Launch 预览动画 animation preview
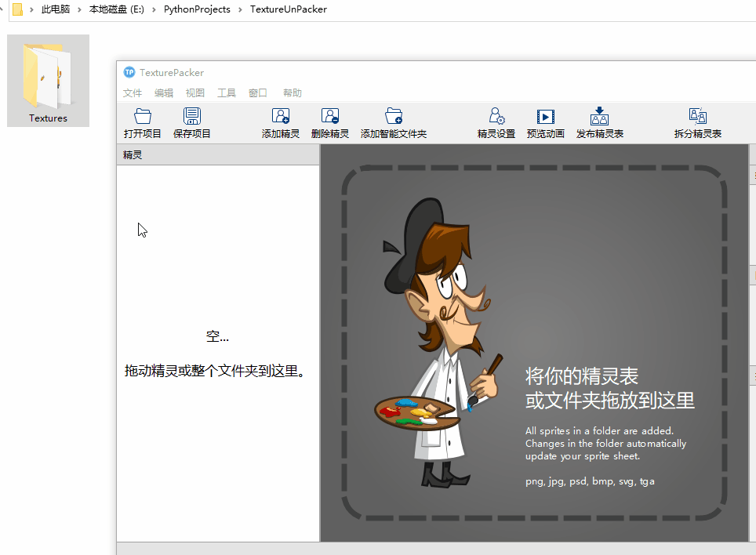This screenshot has height=555, width=756. click(546, 123)
